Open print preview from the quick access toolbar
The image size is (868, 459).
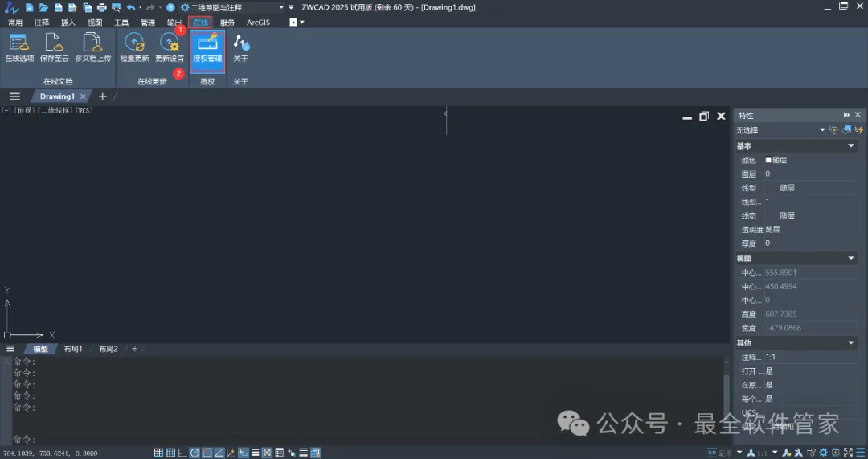tap(117, 8)
